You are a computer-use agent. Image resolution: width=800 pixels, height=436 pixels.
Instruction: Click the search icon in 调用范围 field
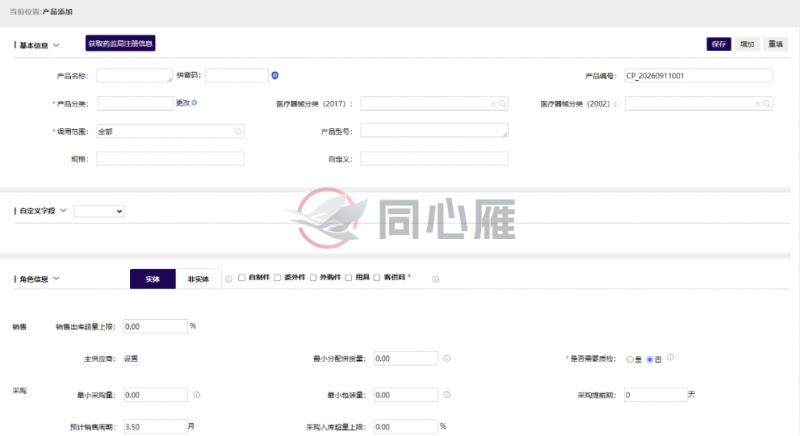tap(238, 132)
